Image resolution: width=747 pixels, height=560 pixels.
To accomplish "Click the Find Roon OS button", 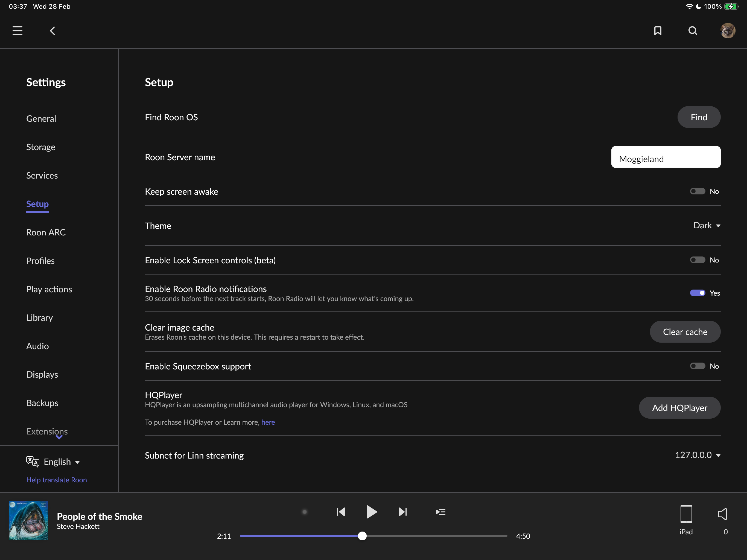I will click(x=699, y=117).
